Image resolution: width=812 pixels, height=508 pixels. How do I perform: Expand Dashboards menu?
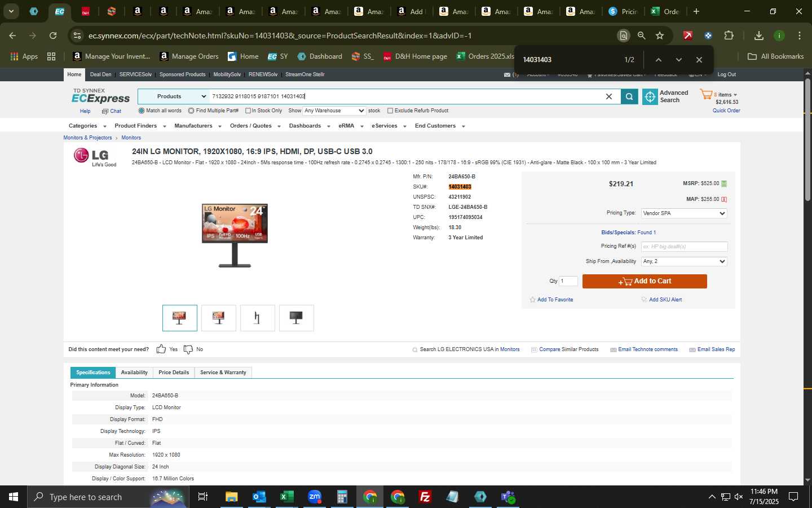click(x=310, y=126)
